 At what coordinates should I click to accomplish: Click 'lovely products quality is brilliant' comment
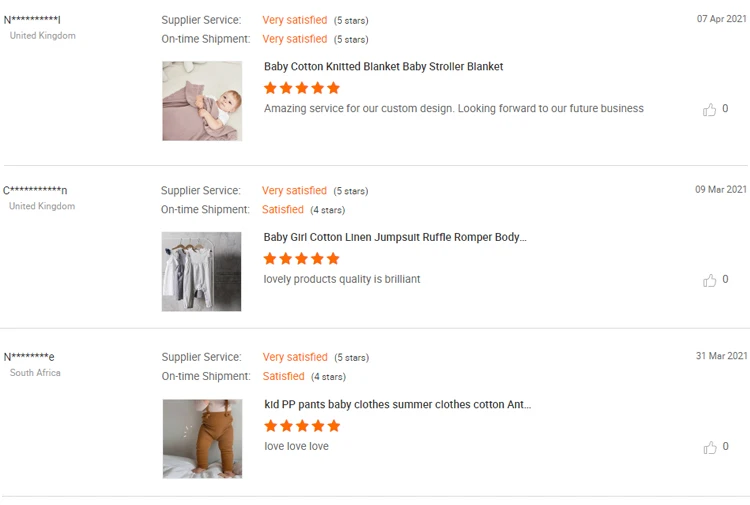342,280
